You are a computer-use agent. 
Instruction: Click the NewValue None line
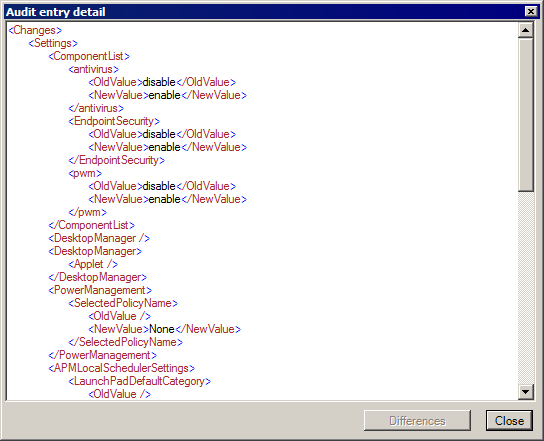pos(164,329)
